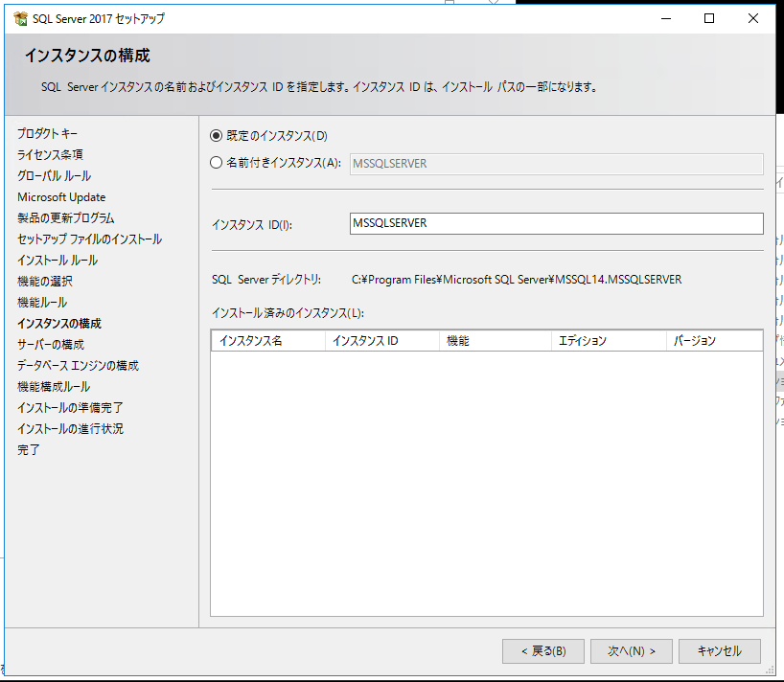Select 製品の更新プログラム step in sidebar

(x=65, y=218)
